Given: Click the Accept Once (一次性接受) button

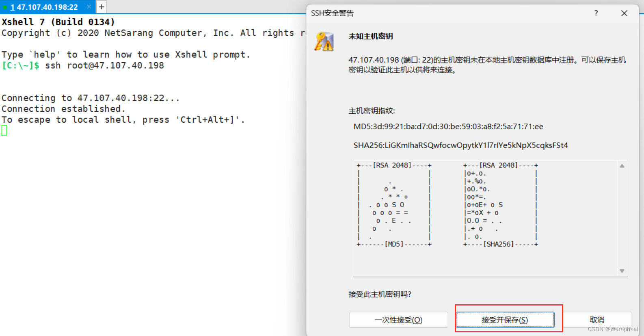Looking at the screenshot, I should pos(398,320).
